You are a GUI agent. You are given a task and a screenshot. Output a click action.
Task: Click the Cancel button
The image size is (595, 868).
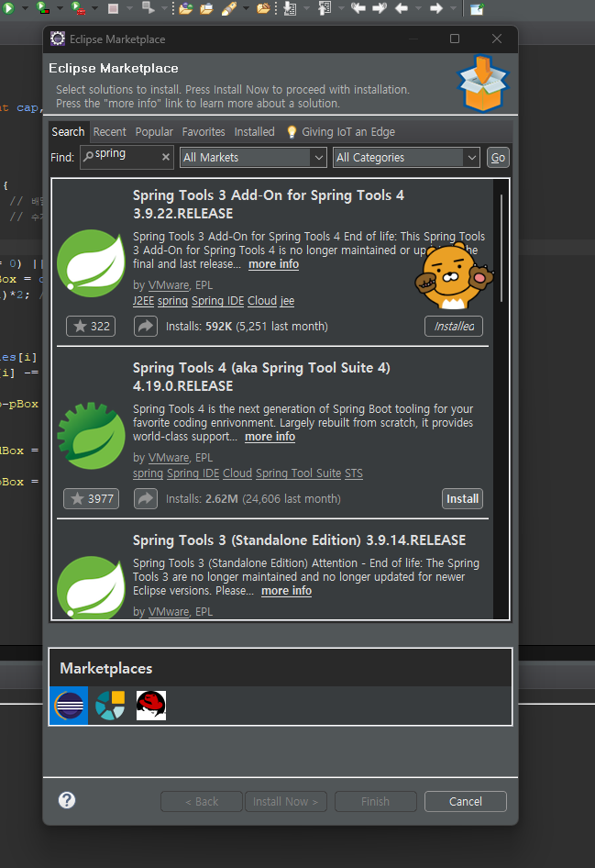point(465,802)
